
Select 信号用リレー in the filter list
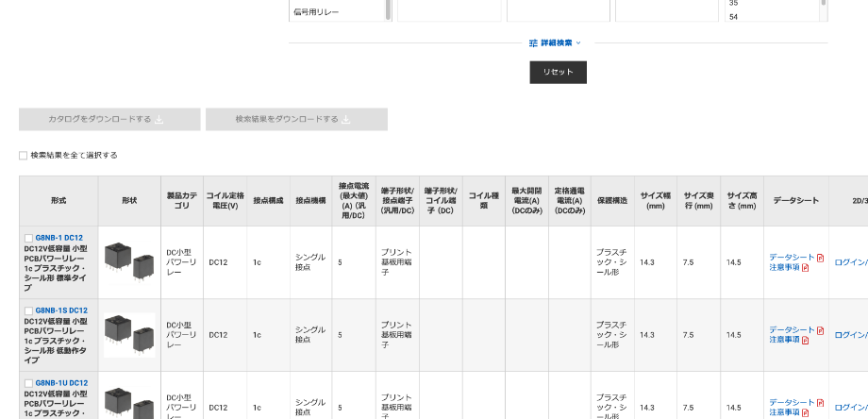coord(316,12)
